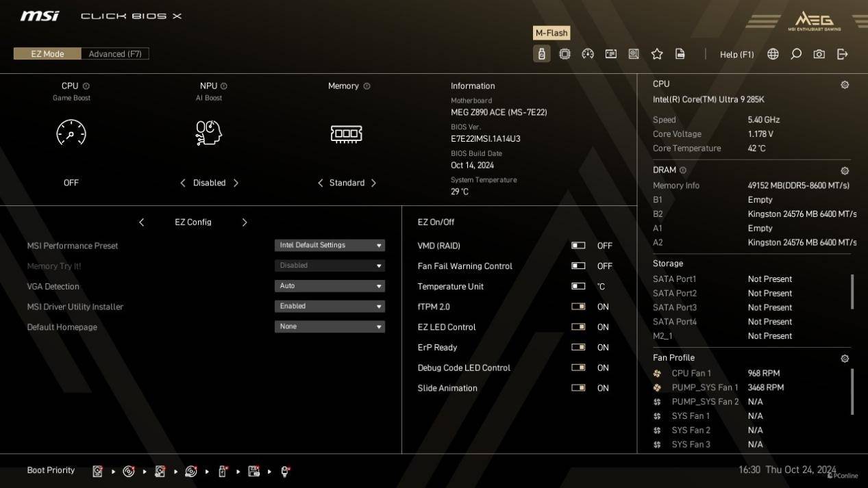Screen dimensions: 868x488
Task: Switch to Advanced (F7) tab
Action: [x=115, y=54]
